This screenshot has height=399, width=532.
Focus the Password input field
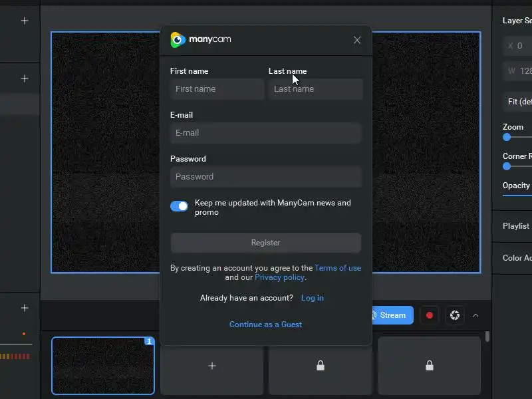tap(265, 176)
